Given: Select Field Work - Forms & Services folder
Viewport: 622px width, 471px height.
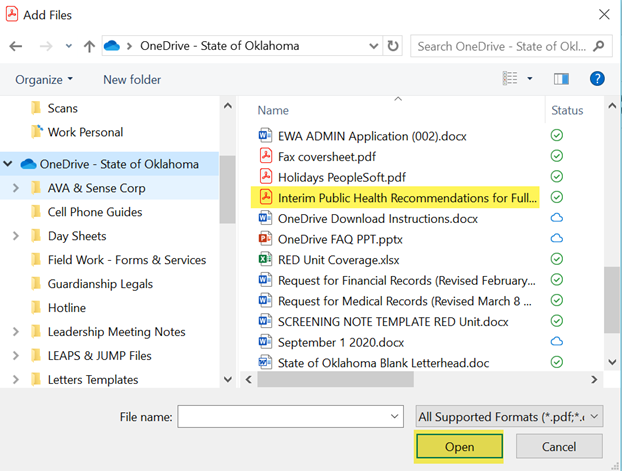Looking at the screenshot, I should coord(127,260).
